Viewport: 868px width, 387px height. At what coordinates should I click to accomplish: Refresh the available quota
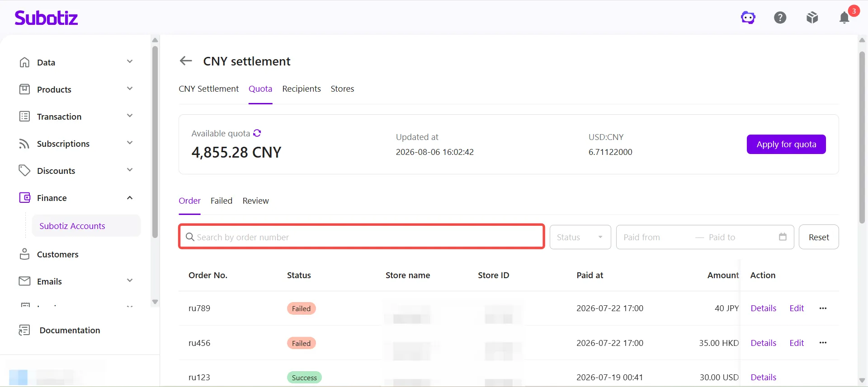click(257, 133)
